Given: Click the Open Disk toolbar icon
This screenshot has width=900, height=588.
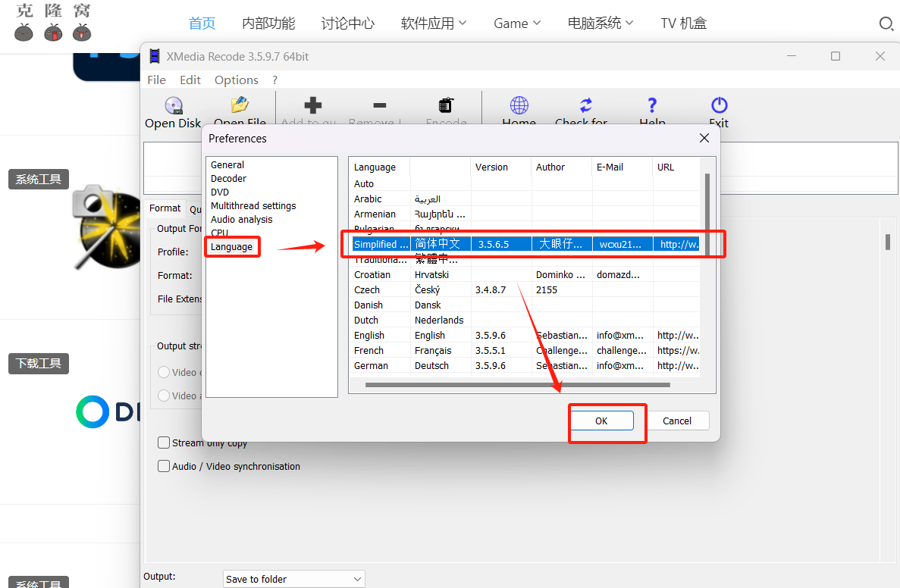Looking at the screenshot, I should pos(174,105).
